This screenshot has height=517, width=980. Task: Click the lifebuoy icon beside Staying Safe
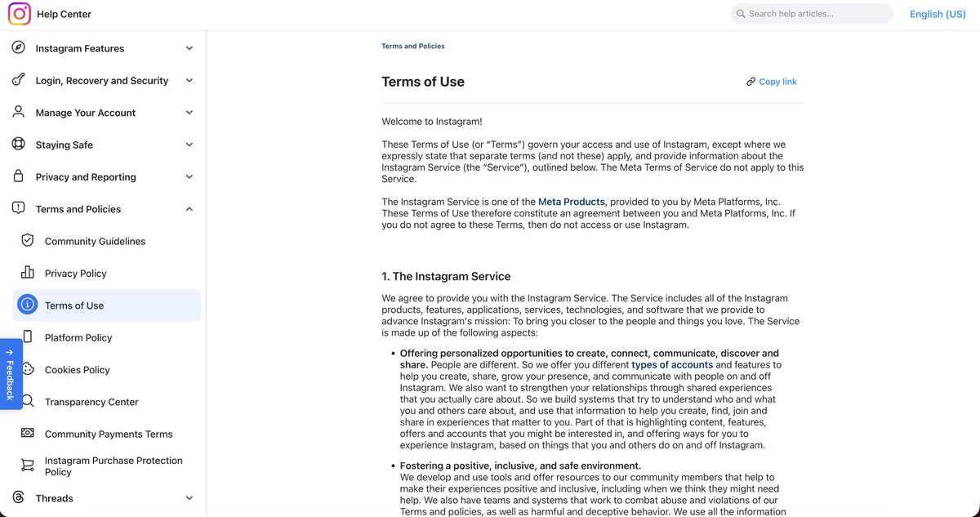tap(19, 145)
